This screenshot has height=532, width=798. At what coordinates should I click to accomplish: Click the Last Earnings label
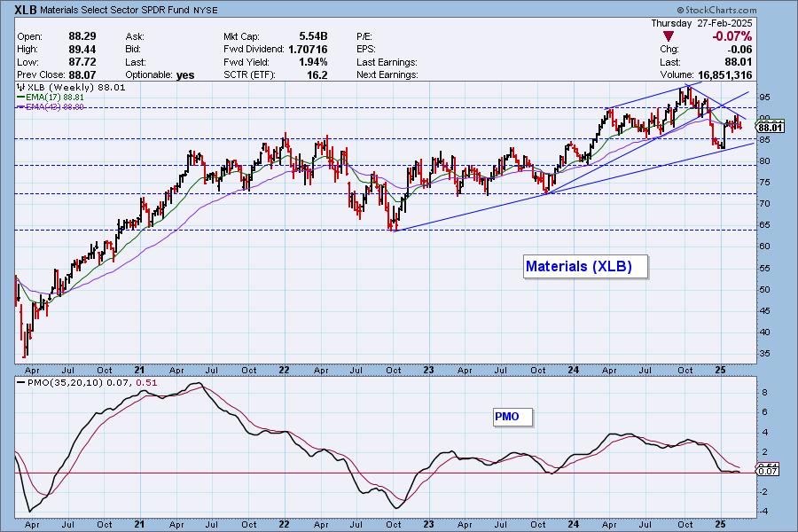pos(387,62)
